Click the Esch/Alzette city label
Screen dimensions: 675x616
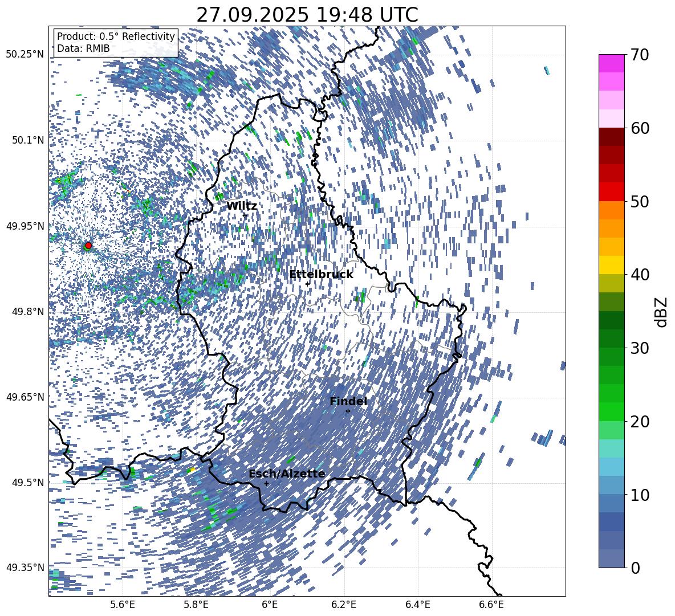click(287, 474)
